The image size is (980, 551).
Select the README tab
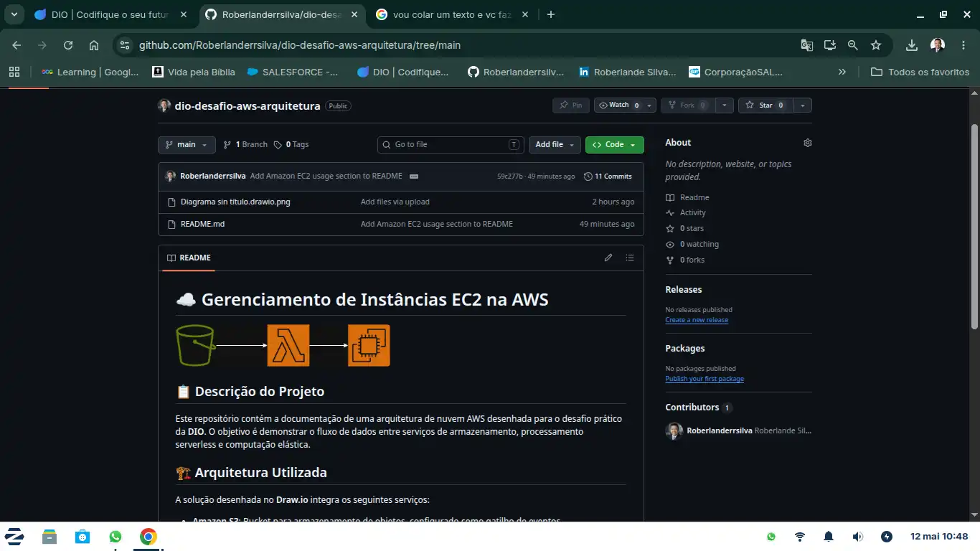(x=189, y=258)
